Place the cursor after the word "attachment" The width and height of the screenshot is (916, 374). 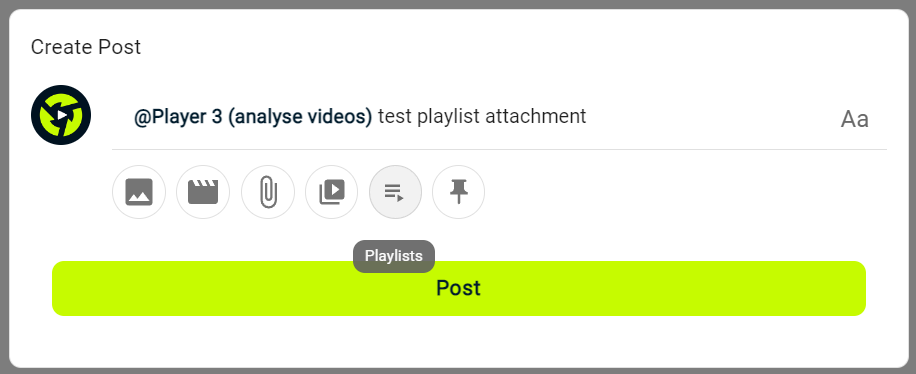point(588,117)
